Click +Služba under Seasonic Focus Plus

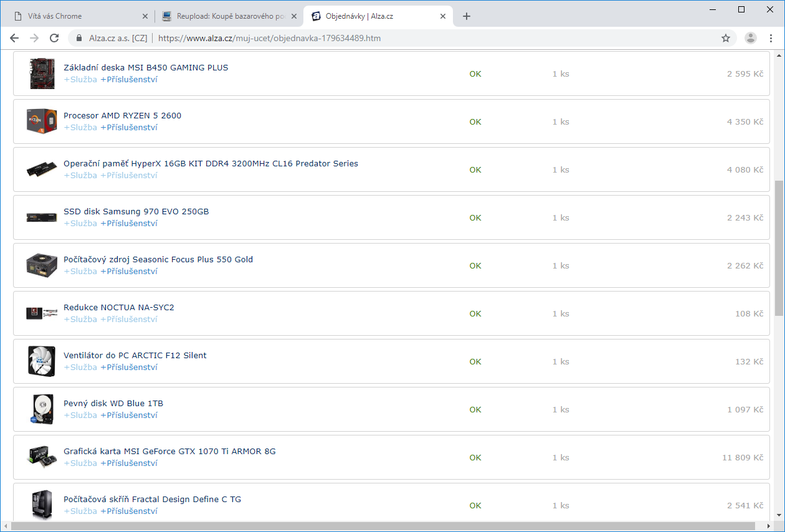pos(80,271)
